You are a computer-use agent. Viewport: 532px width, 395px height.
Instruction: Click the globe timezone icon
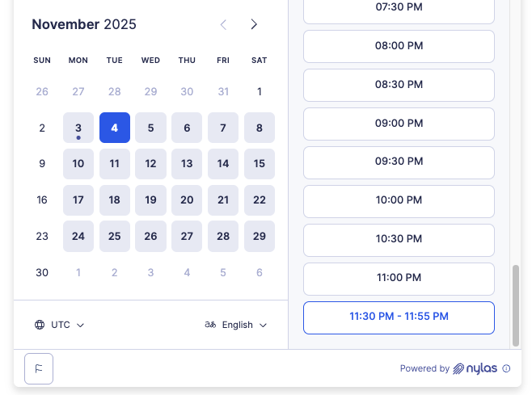40,325
